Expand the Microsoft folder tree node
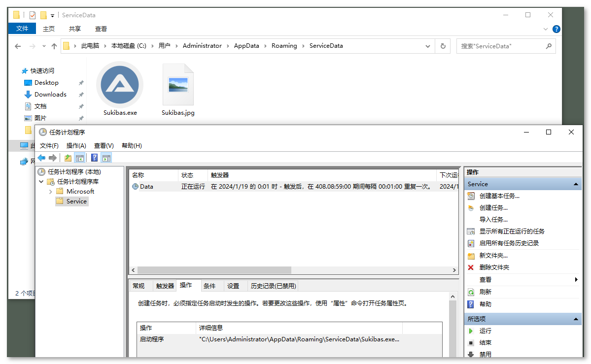The width and height of the screenshot is (591, 364). pos(51,192)
